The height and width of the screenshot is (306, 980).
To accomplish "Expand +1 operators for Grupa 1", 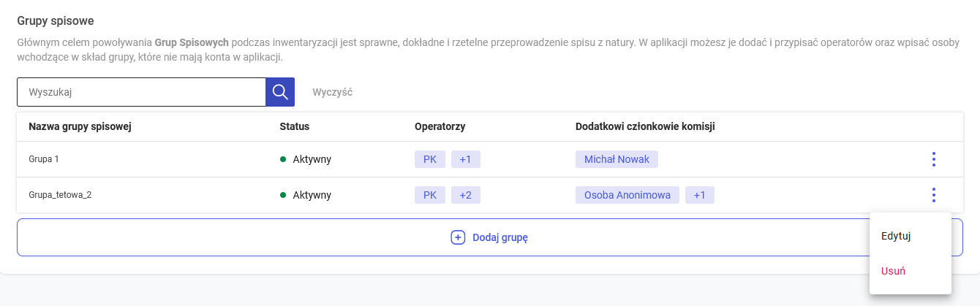I will pos(465,159).
